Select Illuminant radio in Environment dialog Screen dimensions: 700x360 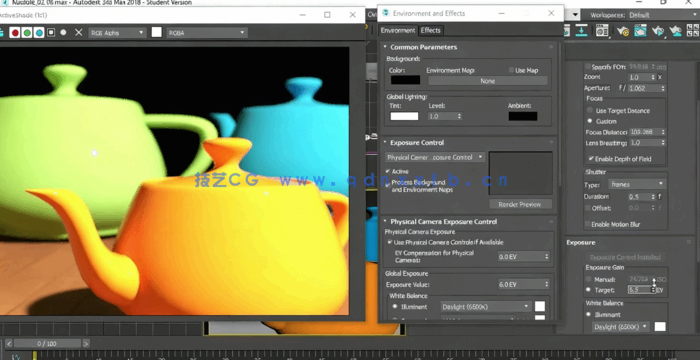[x=395, y=306]
